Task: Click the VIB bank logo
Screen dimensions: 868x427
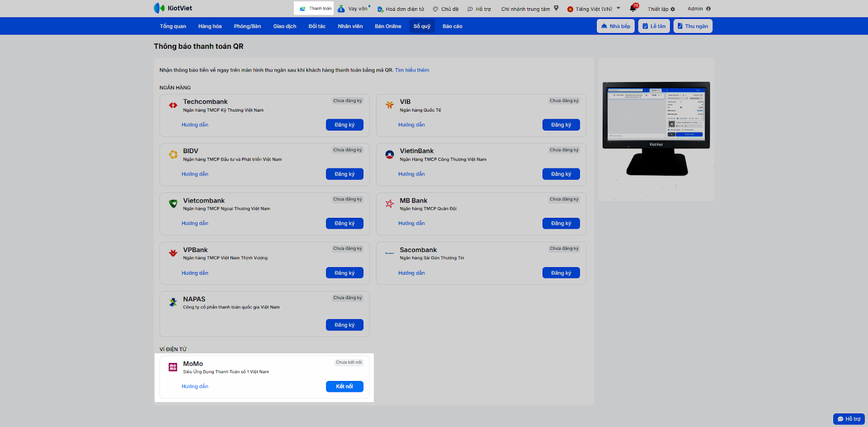Action: 390,105
